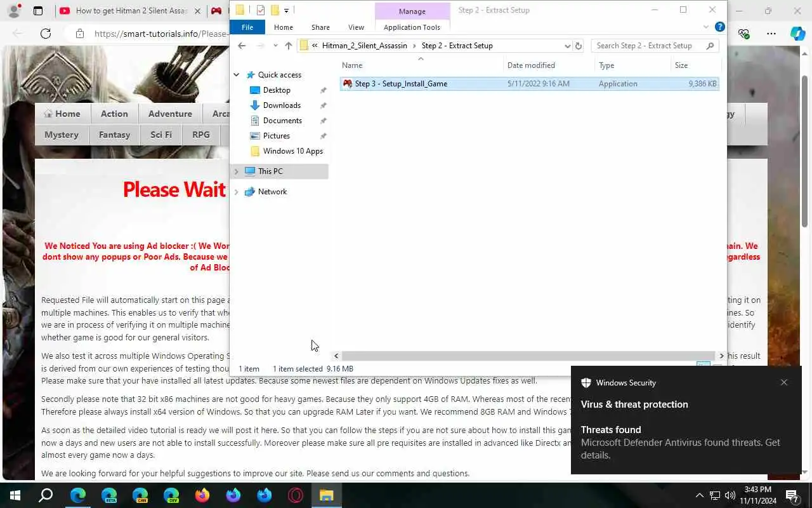Click the horizontal scrollbar left arrow
Screen dimensions: 812x508
pyautogui.click(x=336, y=356)
